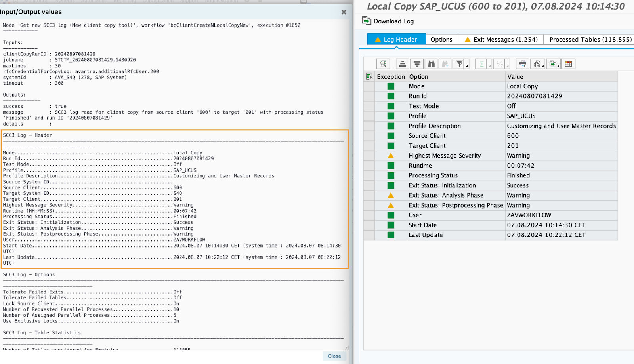Open the dropdown arrow next to the export icon

(x=558, y=66)
